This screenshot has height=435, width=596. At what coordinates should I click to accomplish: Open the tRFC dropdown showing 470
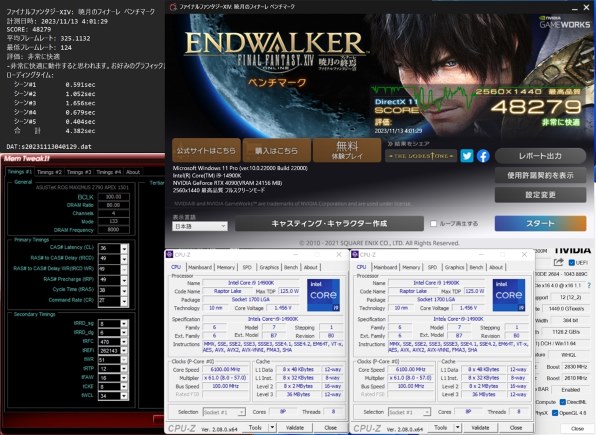[x=124, y=341]
